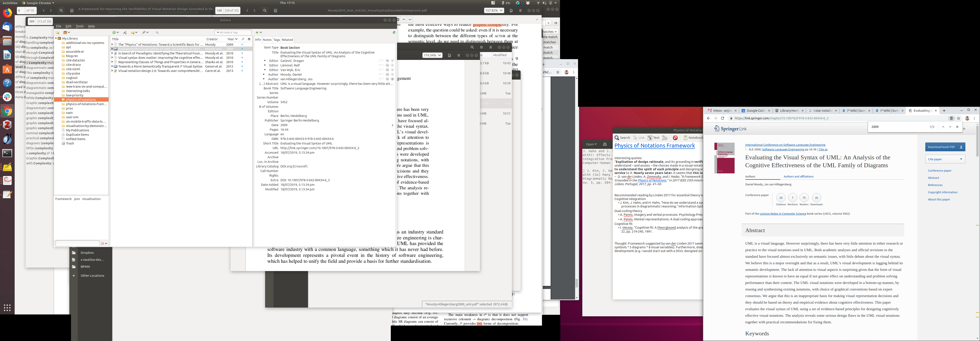
Task: Click Zotero's New Item green plus icon
Action: coord(114,32)
